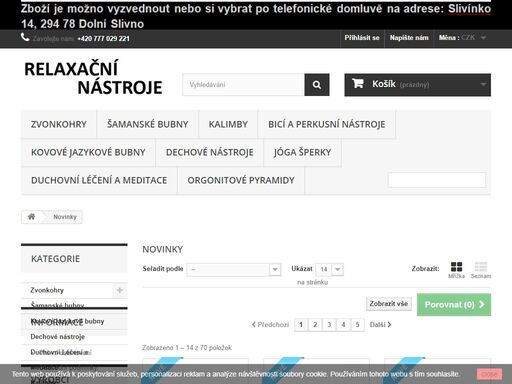The height and width of the screenshot is (384, 512).
Task: Close the cookie notice banner
Action: tap(489, 374)
